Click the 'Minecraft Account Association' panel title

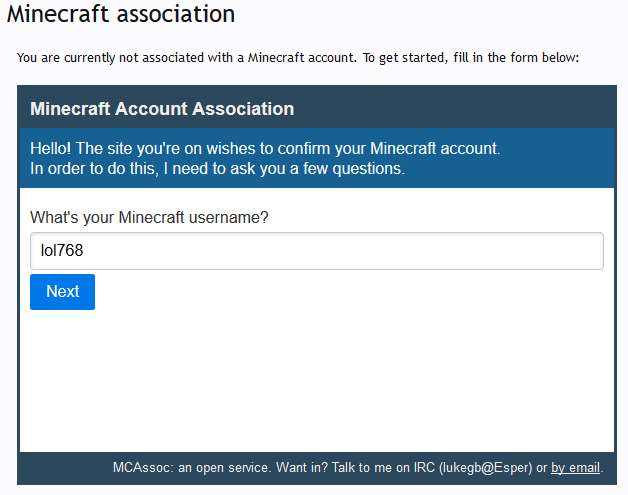pos(162,109)
